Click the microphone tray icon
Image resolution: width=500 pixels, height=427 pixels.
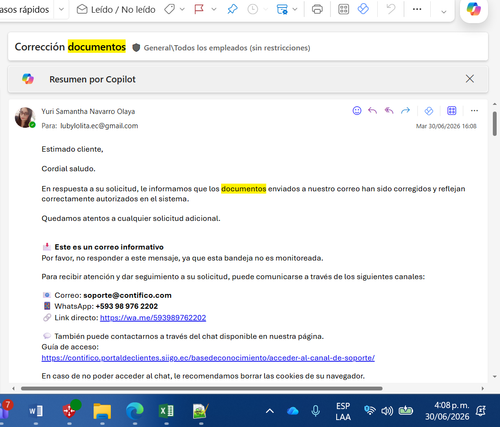(x=315, y=411)
